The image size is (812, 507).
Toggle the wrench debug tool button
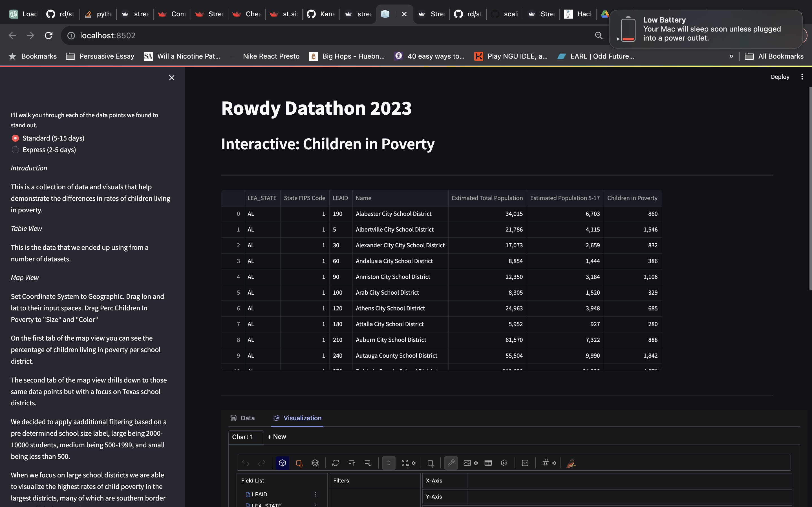pos(451,463)
